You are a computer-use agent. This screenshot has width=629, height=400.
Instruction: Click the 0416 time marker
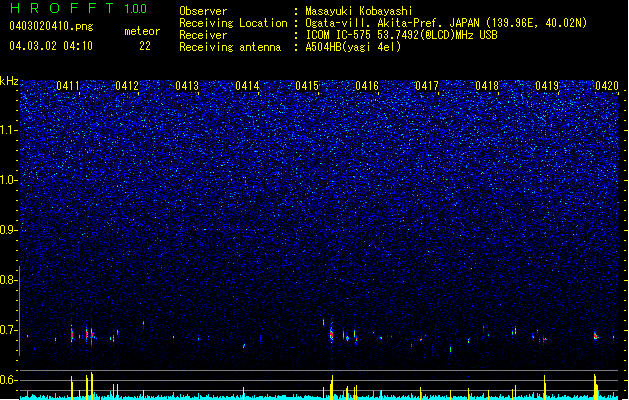click(x=367, y=85)
